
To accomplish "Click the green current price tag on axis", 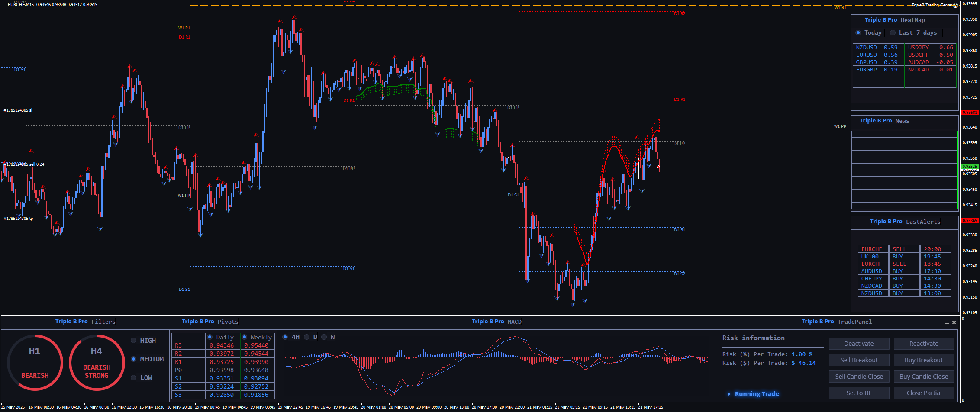I will 969,167.
